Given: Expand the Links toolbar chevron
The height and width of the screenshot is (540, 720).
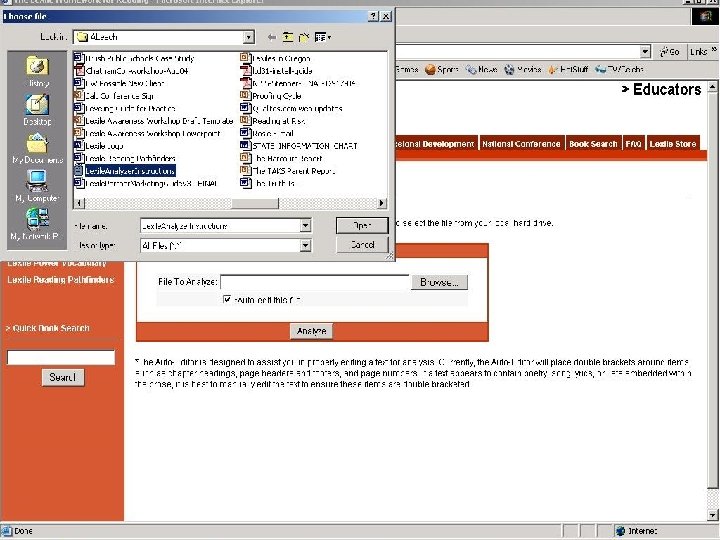Looking at the screenshot, I should [x=714, y=50].
